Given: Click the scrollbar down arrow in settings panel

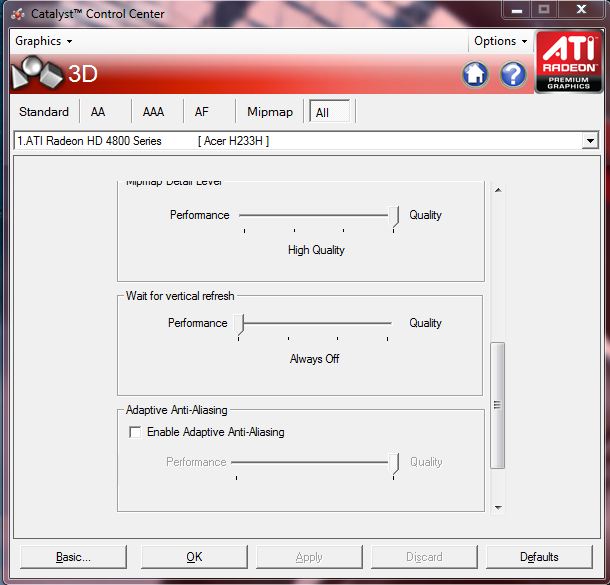Looking at the screenshot, I should click(498, 507).
